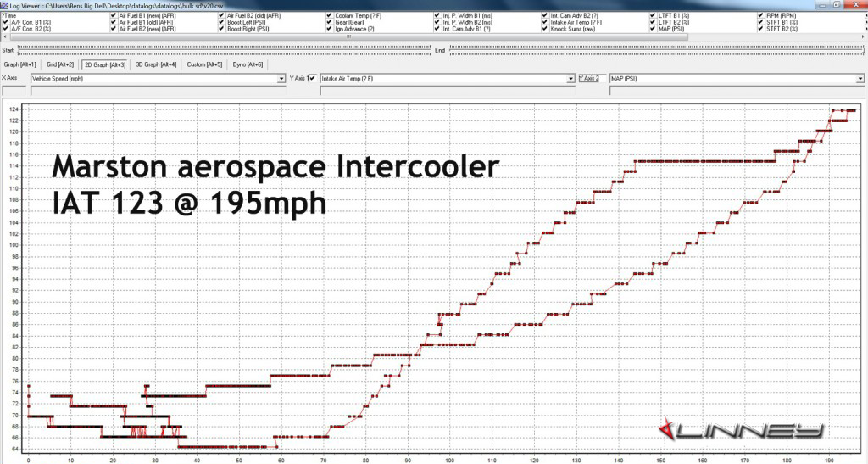Minimize the Log Viewer window
The image size is (868, 464).
click(x=823, y=4)
